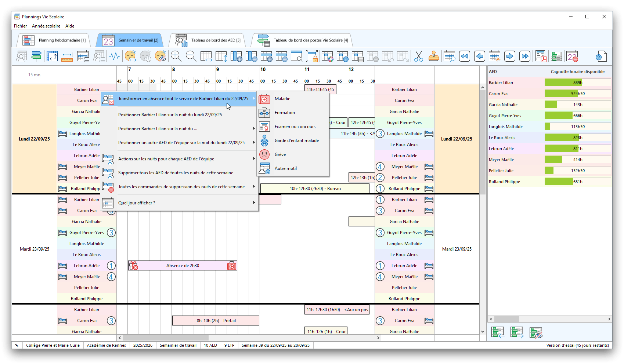The height and width of the screenshot is (364, 624).
Task: Click the blue heartbeat pulse line icon
Action: click(x=115, y=57)
